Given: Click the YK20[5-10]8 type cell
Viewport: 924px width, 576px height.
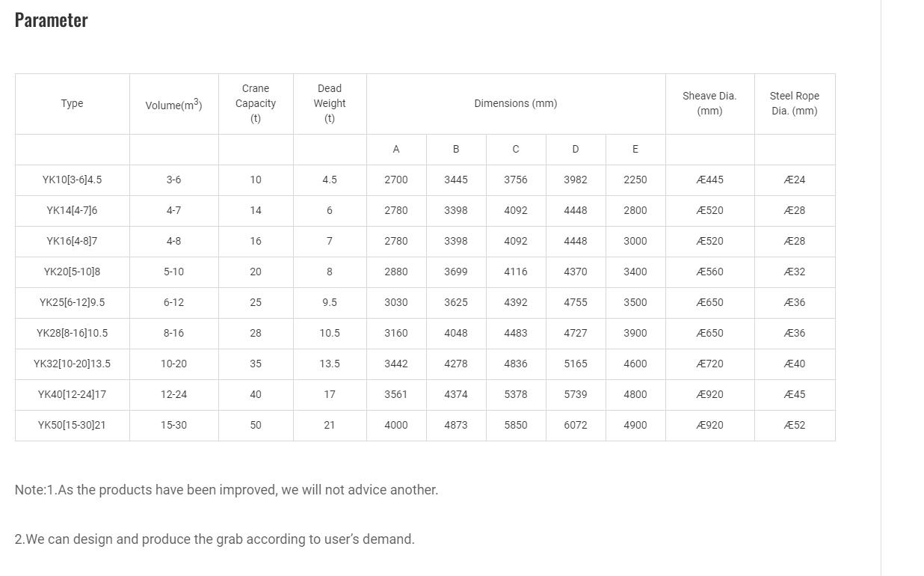Looking at the screenshot, I should 72,272.
